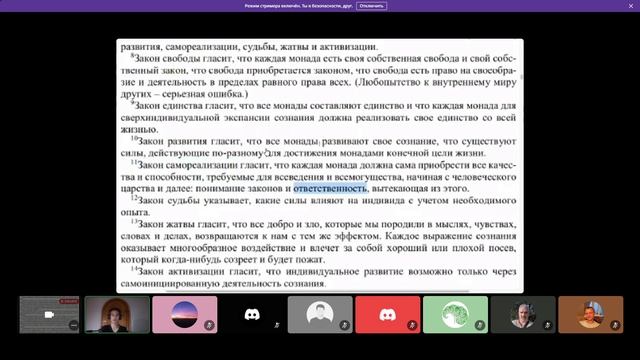The image size is (640, 360).
Task: Click the text 'Закон развития гласит'
Action: click(x=189, y=141)
